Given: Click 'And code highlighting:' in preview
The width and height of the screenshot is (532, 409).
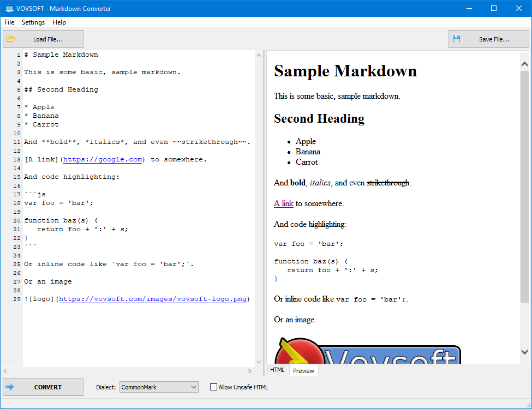Looking at the screenshot, I should (x=310, y=224).
